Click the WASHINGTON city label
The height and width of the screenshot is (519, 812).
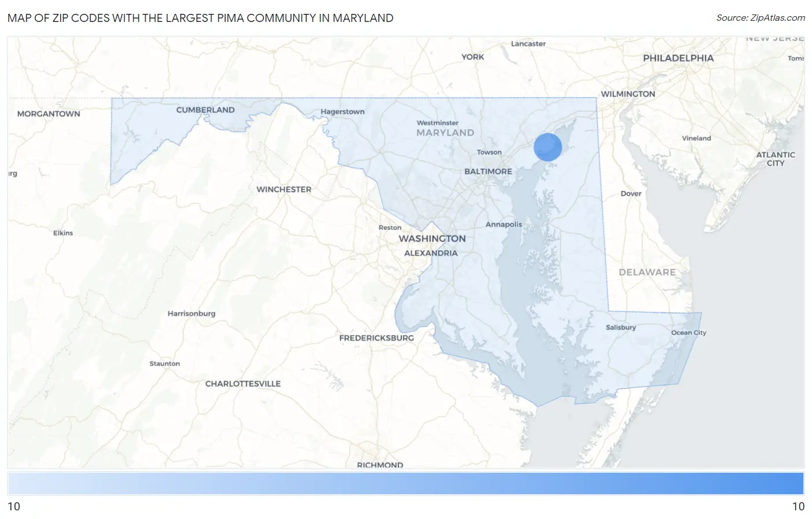click(432, 238)
